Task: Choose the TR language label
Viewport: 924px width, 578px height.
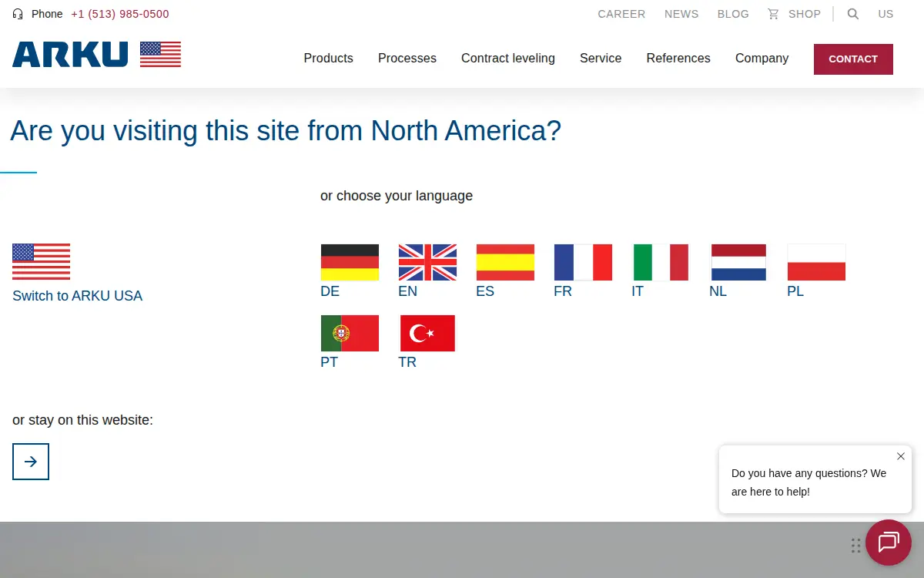Action: click(x=407, y=362)
